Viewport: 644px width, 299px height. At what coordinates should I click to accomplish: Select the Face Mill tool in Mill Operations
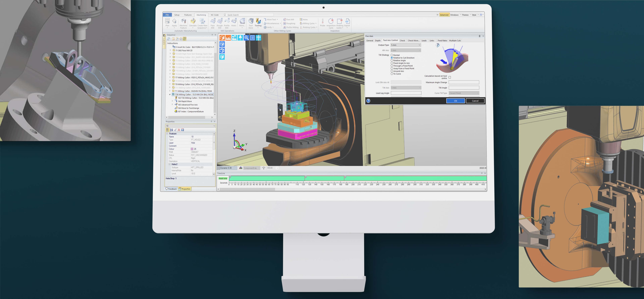coord(213,21)
